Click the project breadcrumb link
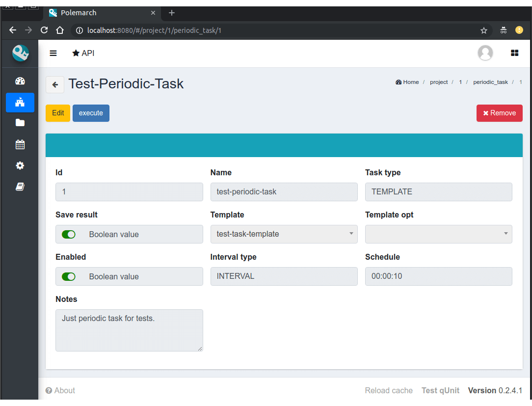Viewport: 532px width, 406px height. click(439, 82)
